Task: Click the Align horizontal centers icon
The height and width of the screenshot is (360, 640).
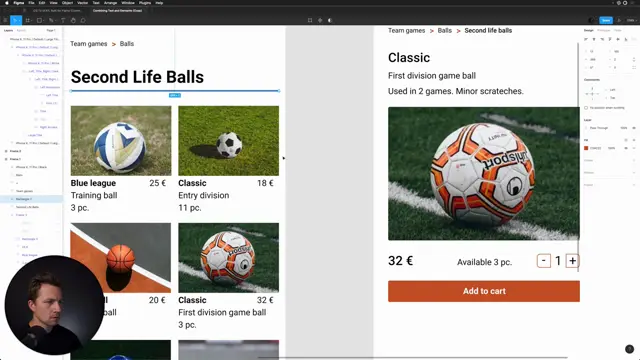Action: [x=594, y=39]
